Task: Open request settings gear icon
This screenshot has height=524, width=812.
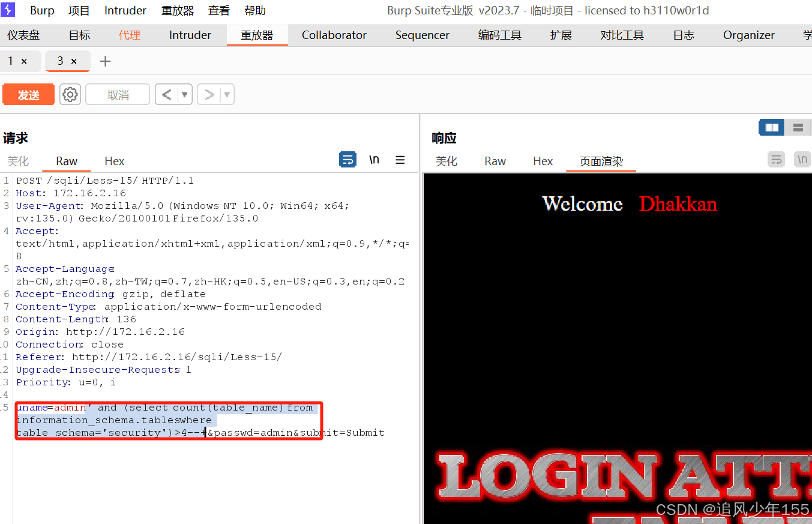Action: tap(70, 95)
